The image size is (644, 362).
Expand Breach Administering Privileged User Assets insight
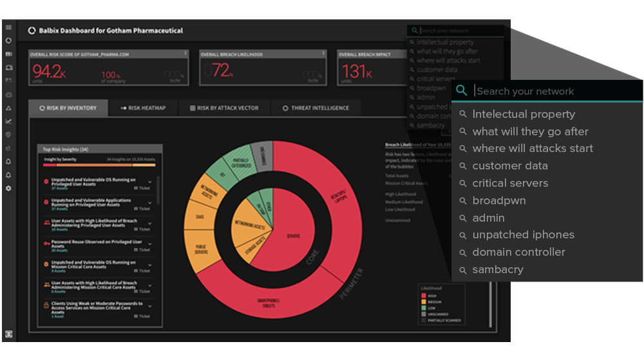(x=150, y=223)
